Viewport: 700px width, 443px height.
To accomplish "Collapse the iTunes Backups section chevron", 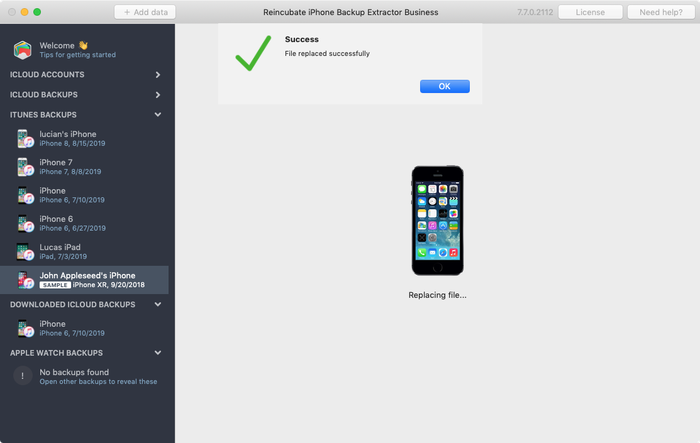I will pyautogui.click(x=158, y=115).
